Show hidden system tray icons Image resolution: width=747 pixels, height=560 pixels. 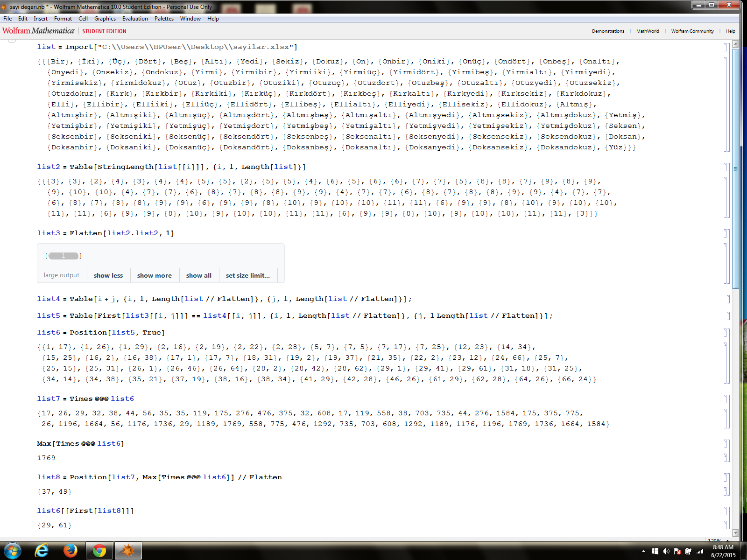[x=644, y=551]
